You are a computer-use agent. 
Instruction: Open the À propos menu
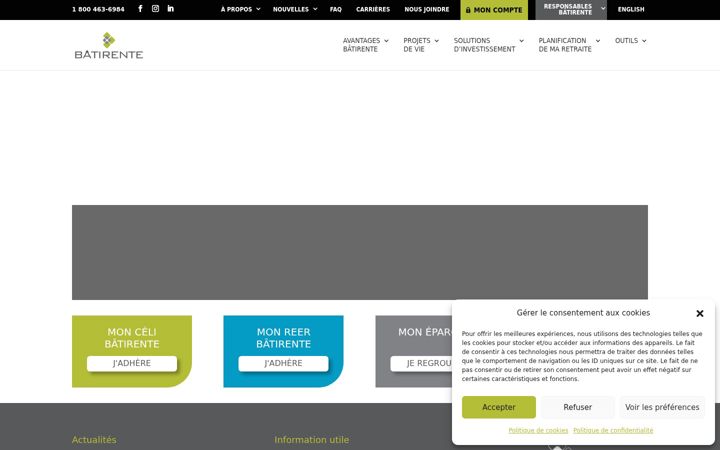point(236,9)
